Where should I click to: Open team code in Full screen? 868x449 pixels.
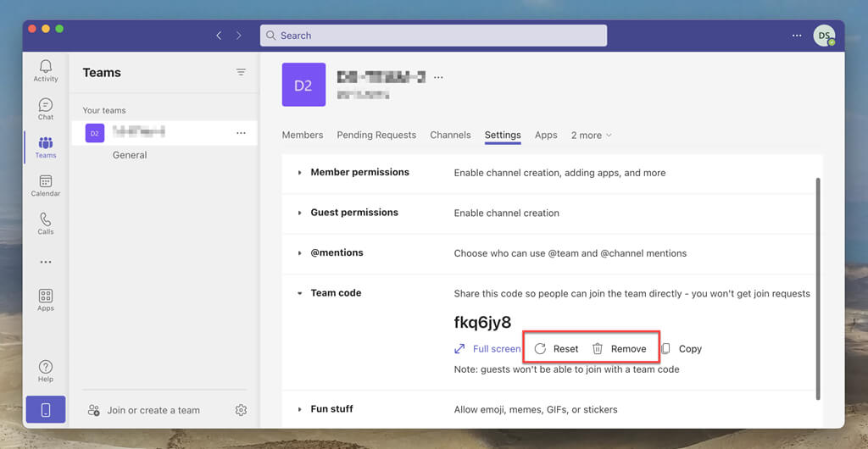pos(487,349)
